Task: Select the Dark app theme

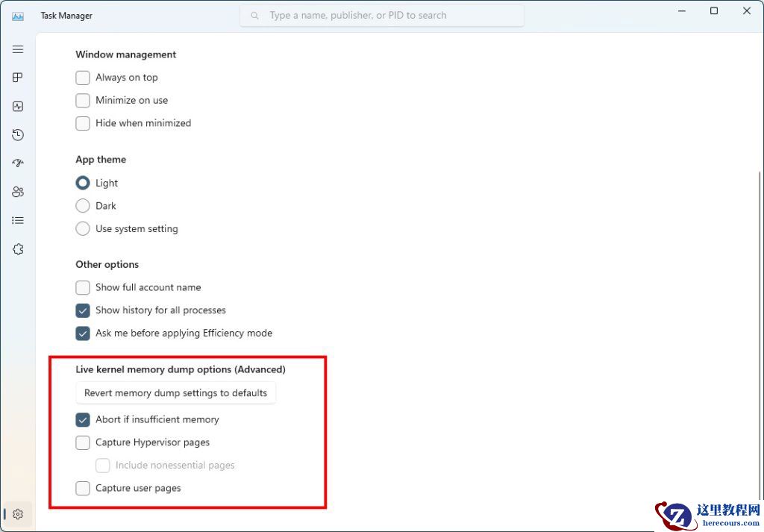Action: 83,205
